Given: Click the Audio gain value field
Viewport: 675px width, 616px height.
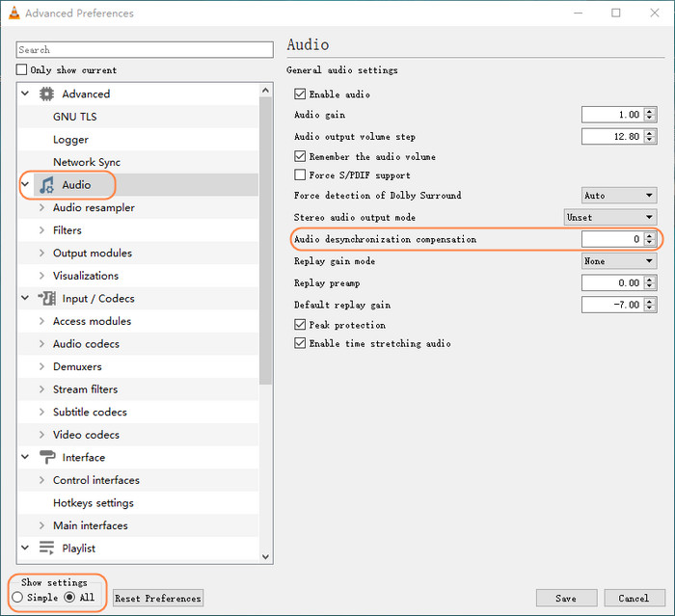Looking at the screenshot, I should [613, 115].
